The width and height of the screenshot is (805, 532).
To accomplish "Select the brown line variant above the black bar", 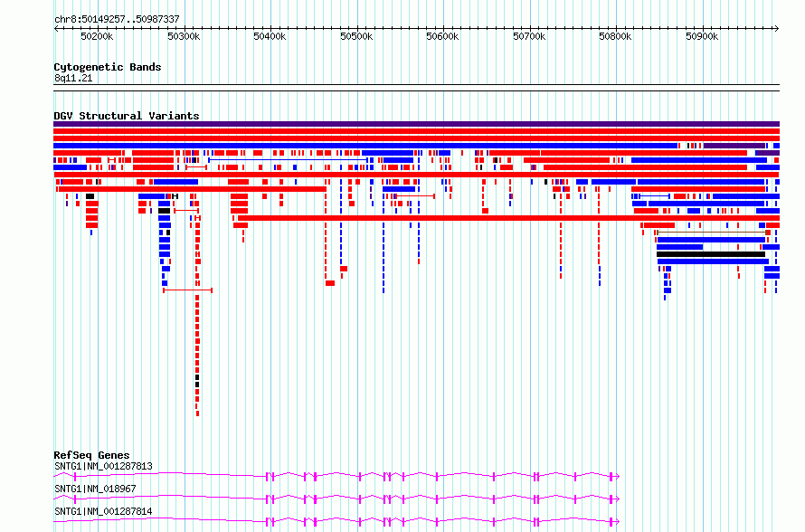I will point(714,233).
